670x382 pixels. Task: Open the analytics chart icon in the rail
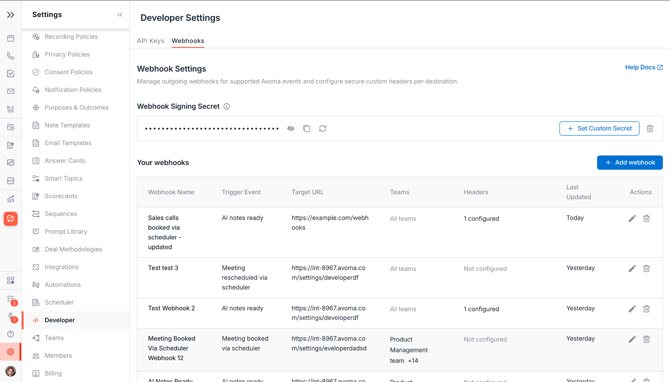coord(11,199)
